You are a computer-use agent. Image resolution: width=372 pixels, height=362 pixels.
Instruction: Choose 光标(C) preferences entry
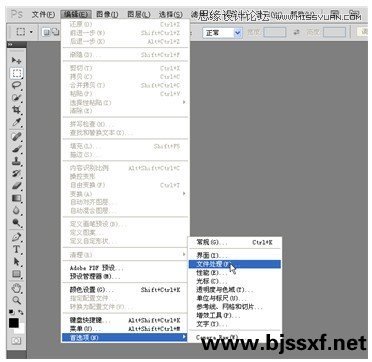point(235,282)
